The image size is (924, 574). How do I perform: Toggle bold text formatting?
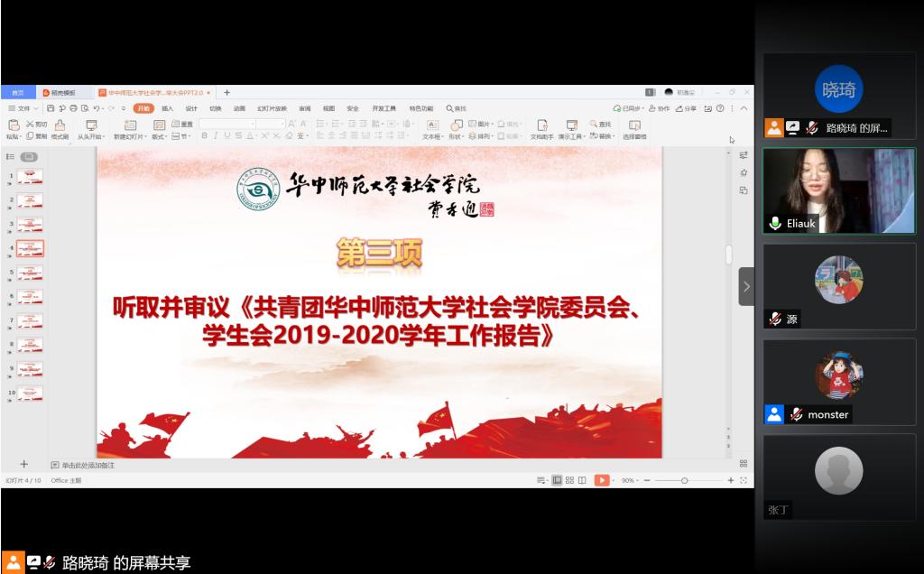coord(204,136)
